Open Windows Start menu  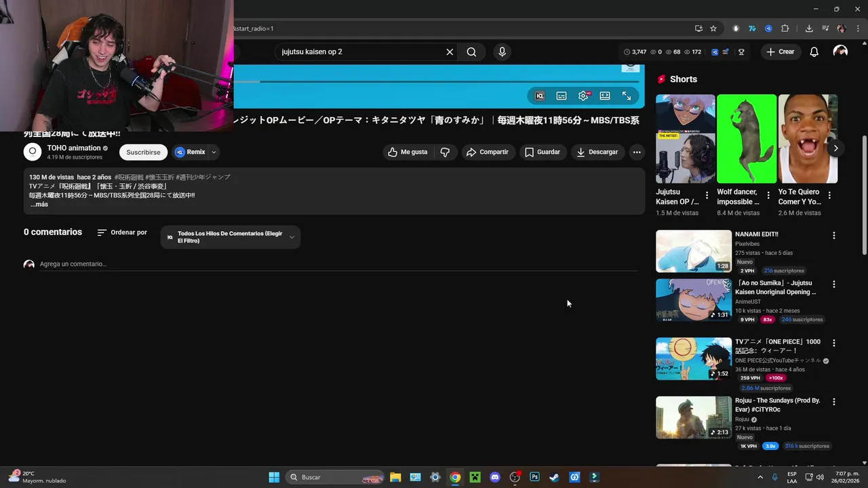(274, 477)
